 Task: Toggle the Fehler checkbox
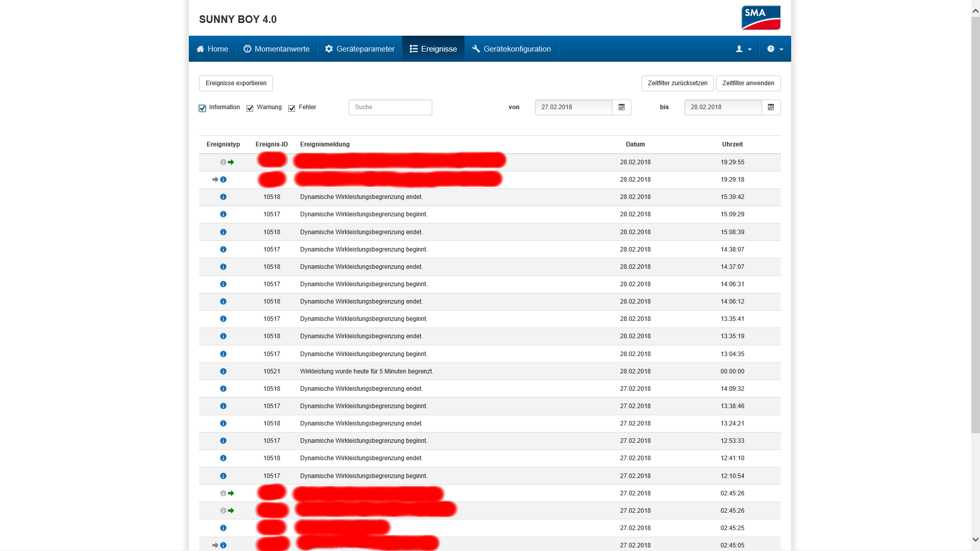click(292, 108)
